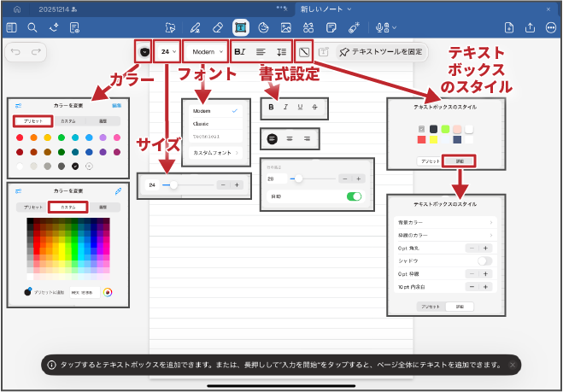The image size is (563, 392).
Task: Increase font size with plus button
Action: [237, 184]
